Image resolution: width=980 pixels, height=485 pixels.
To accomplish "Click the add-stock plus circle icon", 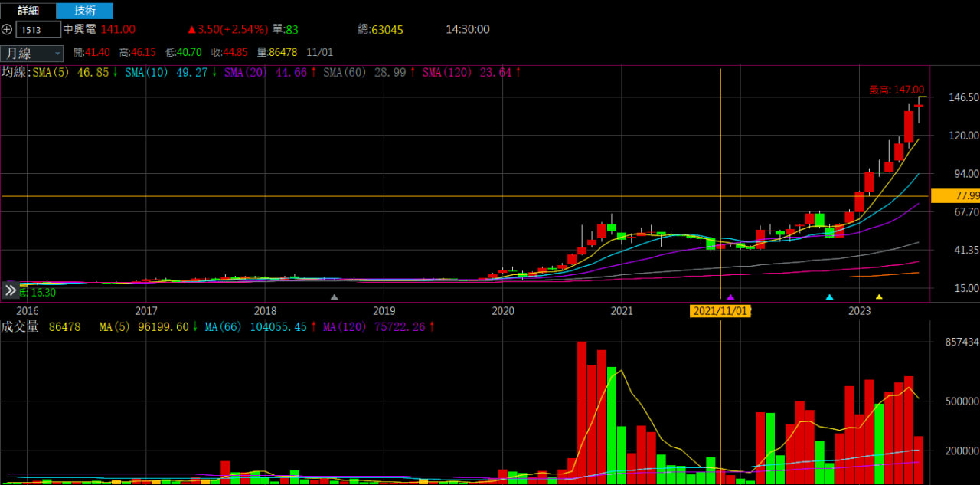I will 7,30.
